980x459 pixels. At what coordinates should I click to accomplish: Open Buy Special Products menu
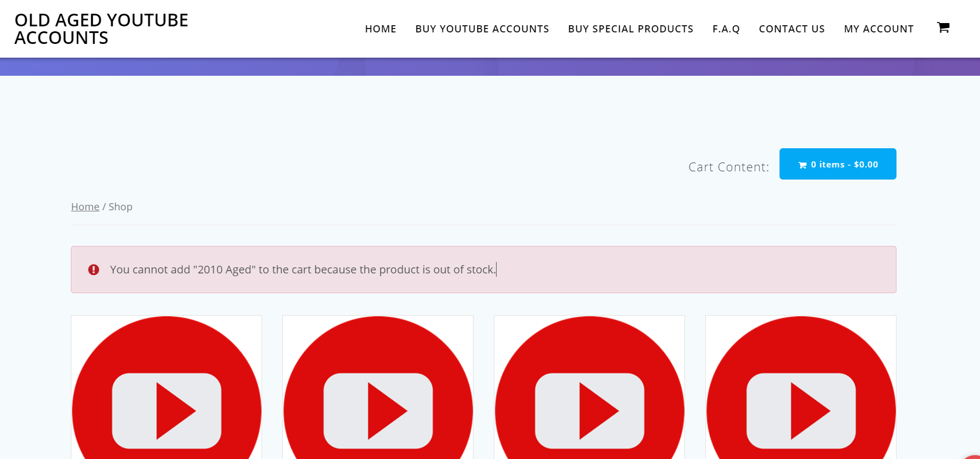point(631,29)
